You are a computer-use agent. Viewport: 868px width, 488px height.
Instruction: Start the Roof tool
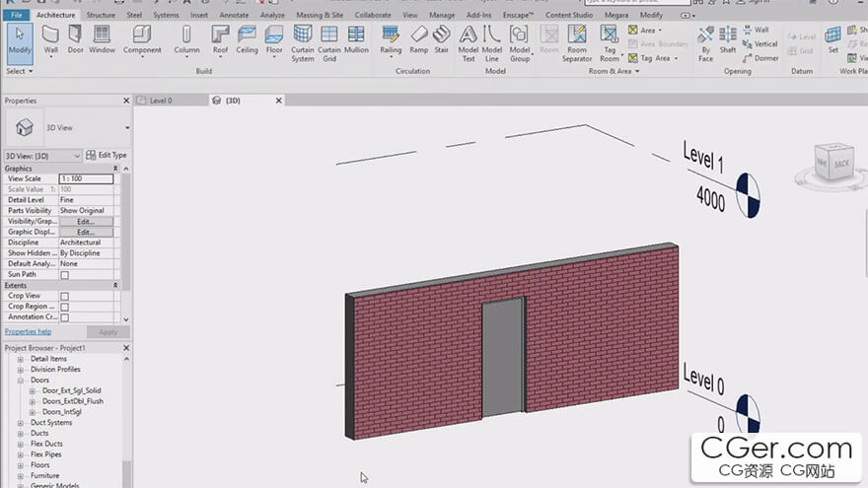220,41
